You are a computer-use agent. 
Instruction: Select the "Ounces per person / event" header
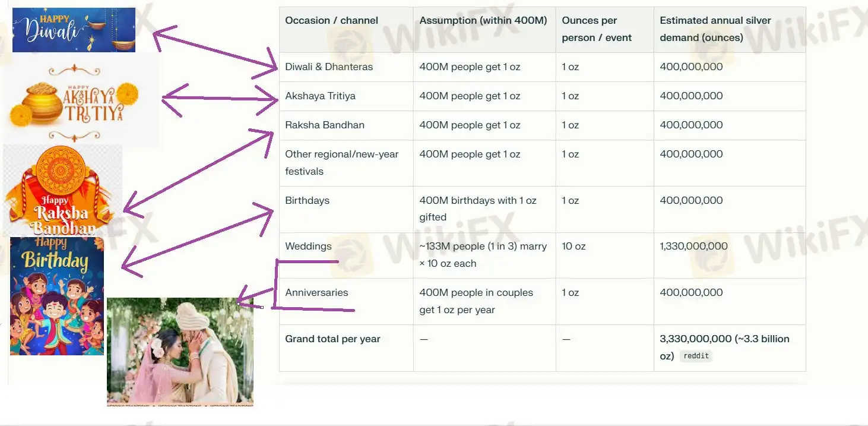[596, 29]
